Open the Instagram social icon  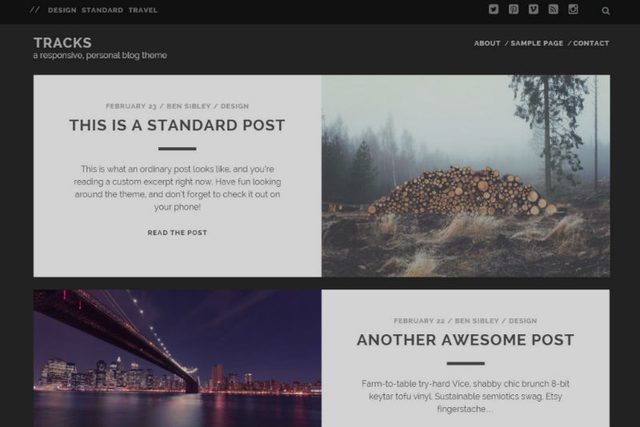tap(573, 9)
